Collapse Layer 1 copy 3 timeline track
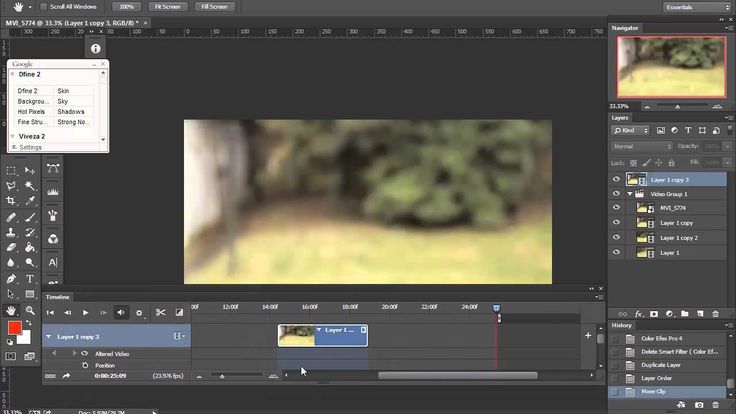Screen dimensions: 736x414 [48, 337]
